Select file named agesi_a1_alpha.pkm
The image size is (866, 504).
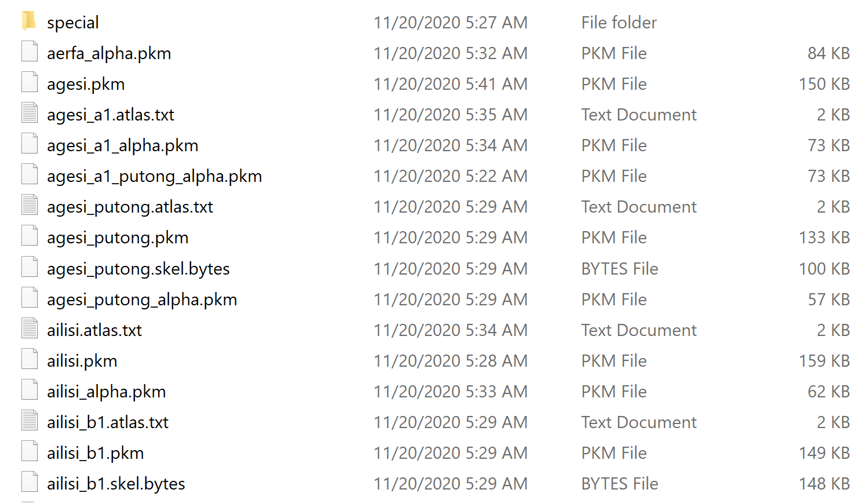122,145
